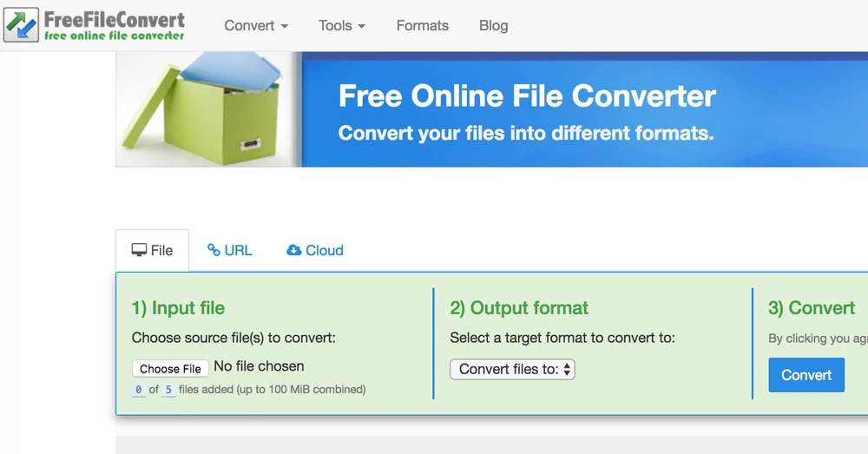Click the FreeFileConvert green arrow logo icon
Image resolution: width=868 pixels, height=454 pixels.
22,25
